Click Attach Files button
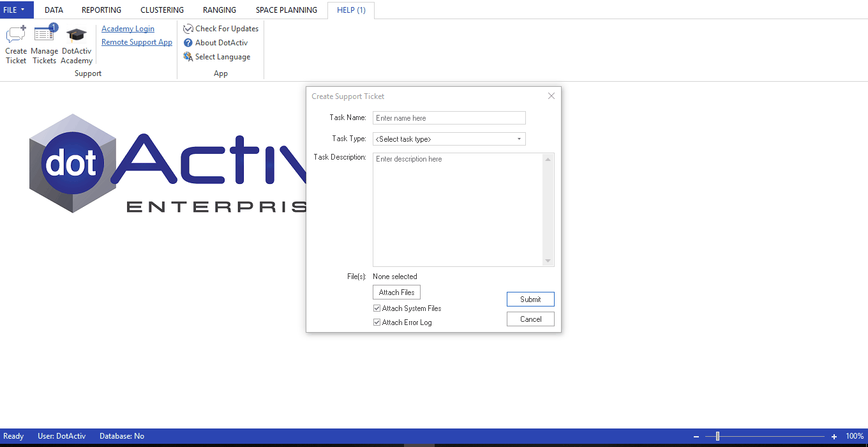Screen dimensions: 868x447 pos(396,292)
